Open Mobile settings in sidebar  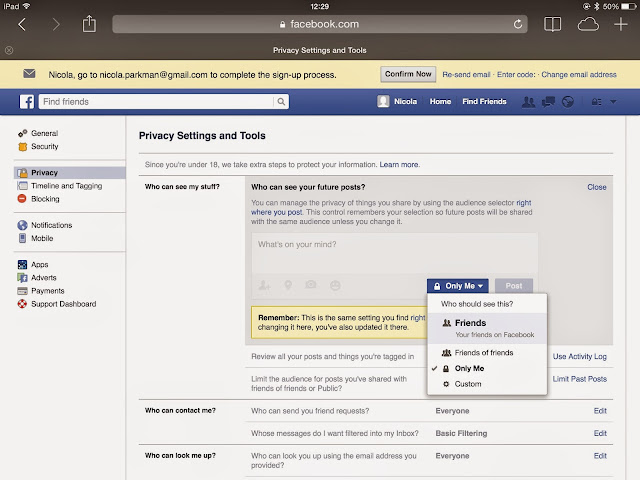(x=42, y=238)
